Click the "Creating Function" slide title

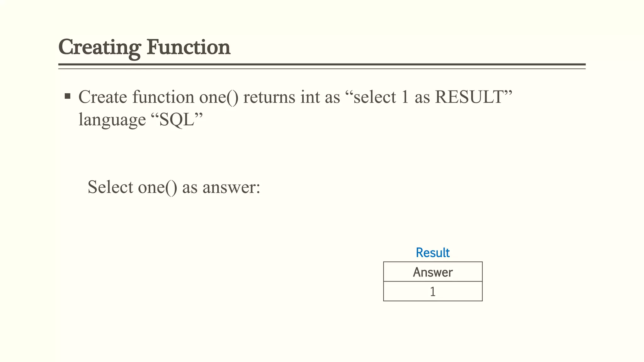144,47
